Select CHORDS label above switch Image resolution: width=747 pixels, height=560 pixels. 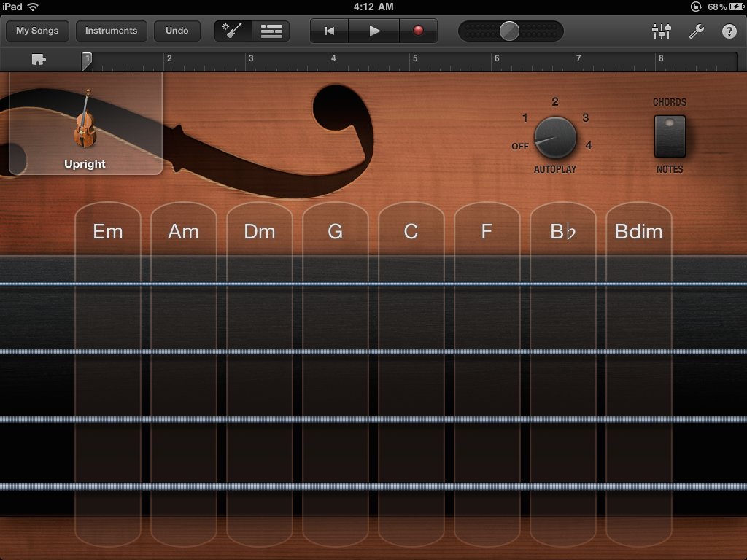coord(670,102)
